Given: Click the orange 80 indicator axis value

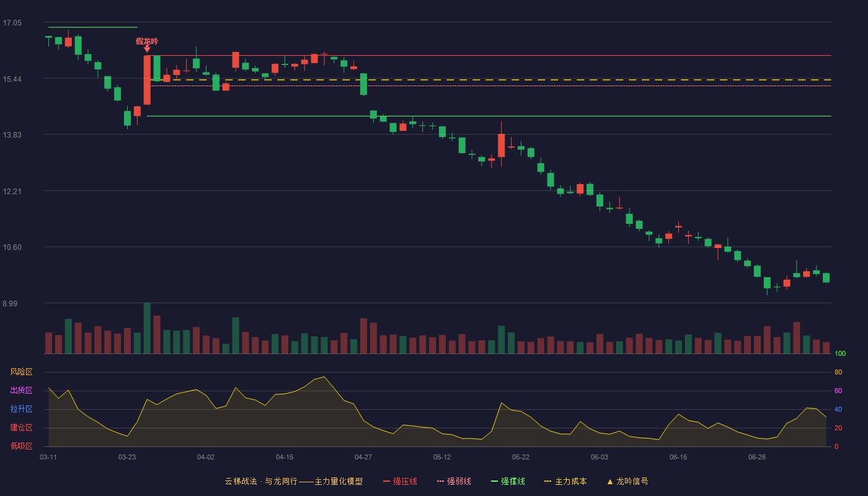Looking at the screenshot, I should pos(838,372).
